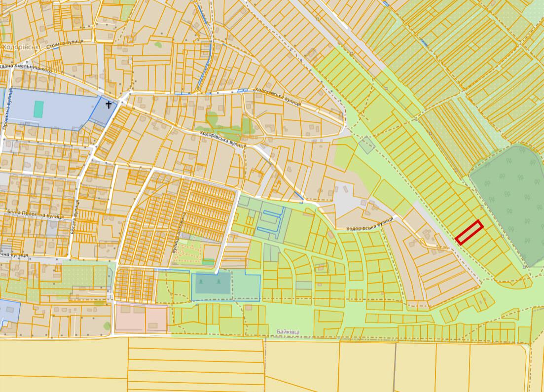Click the green circle on the bottom-left road

107,326
